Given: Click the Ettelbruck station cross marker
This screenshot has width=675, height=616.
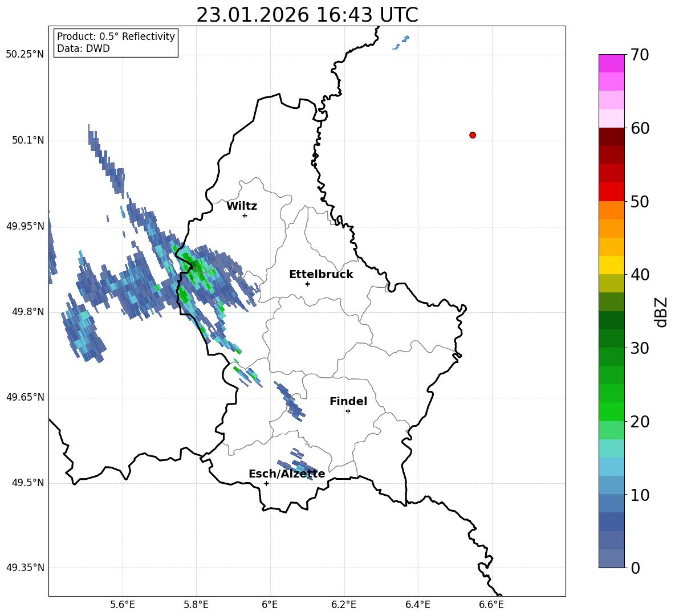Looking at the screenshot, I should [x=307, y=284].
